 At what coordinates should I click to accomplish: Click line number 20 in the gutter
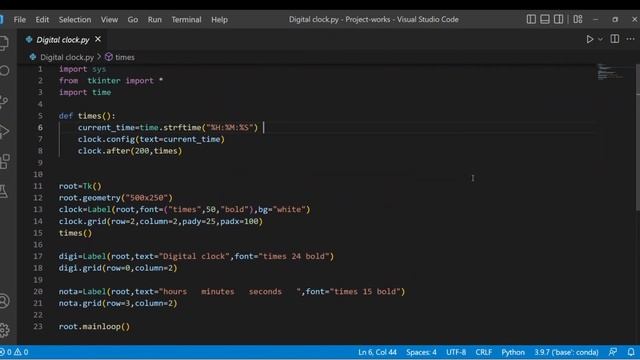(38, 291)
